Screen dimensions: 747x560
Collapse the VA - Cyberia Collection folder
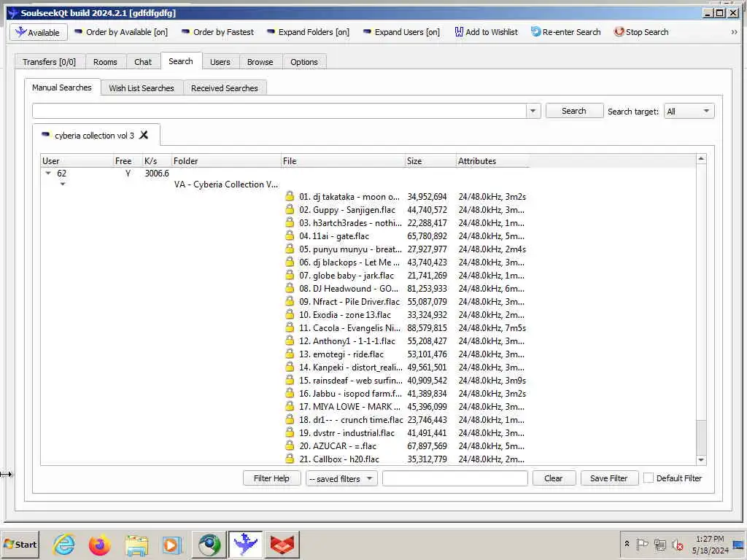click(x=63, y=184)
